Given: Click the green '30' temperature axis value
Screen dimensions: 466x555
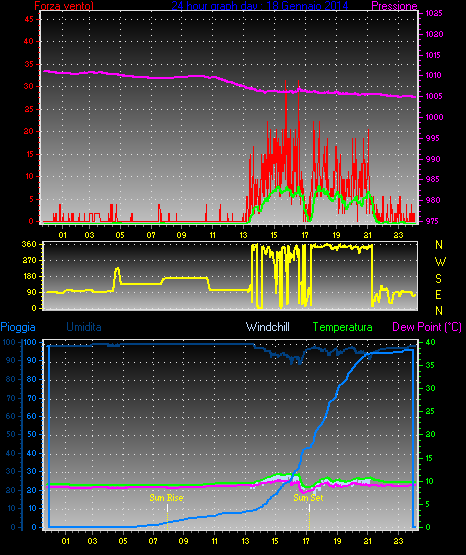Looking at the screenshot, I should pyautogui.click(x=430, y=388).
